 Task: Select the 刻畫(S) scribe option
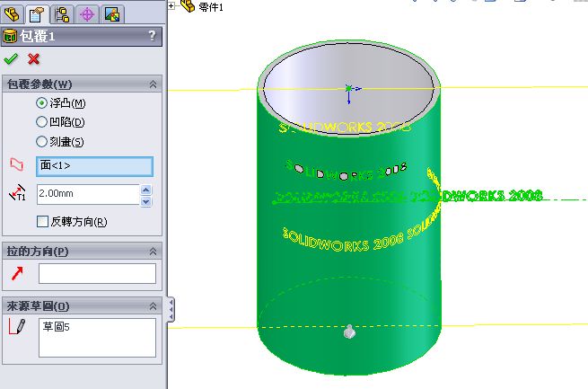41,141
